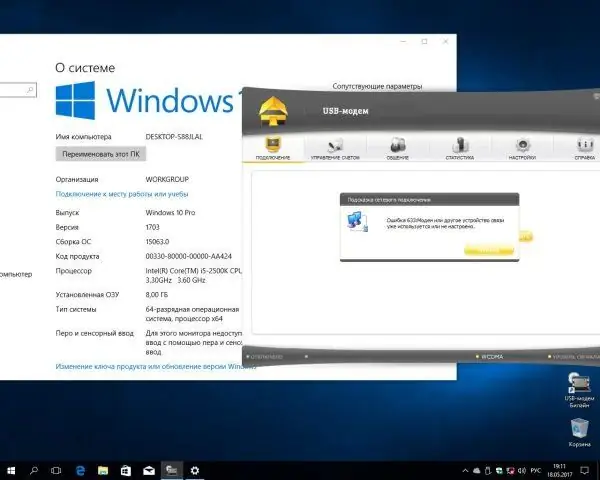Open the Action Center notifications icon
Image resolution: width=600 pixels, height=480 pixels.
[x=585, y=470]
